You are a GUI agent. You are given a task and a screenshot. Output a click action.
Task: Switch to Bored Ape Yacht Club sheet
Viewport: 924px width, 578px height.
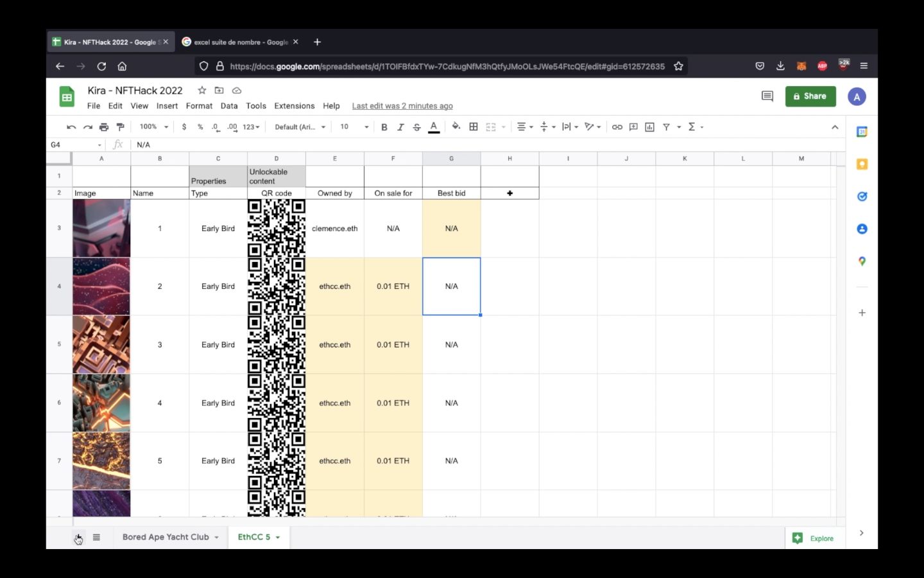(x=166, y=537)
